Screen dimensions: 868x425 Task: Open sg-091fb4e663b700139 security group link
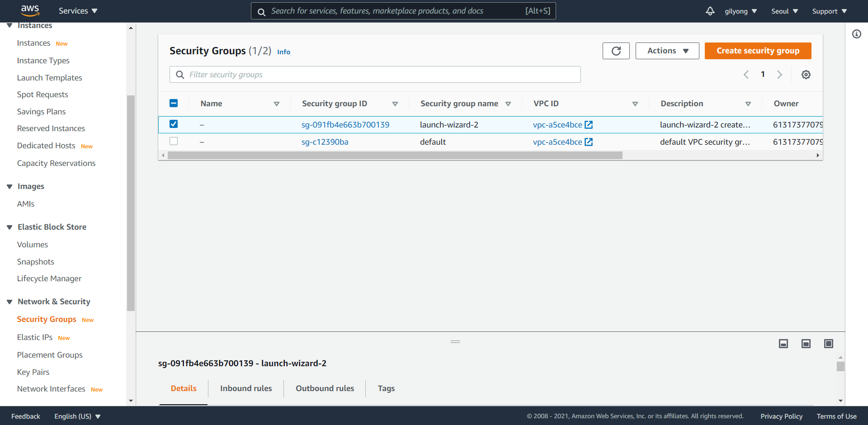pos(345,125)
